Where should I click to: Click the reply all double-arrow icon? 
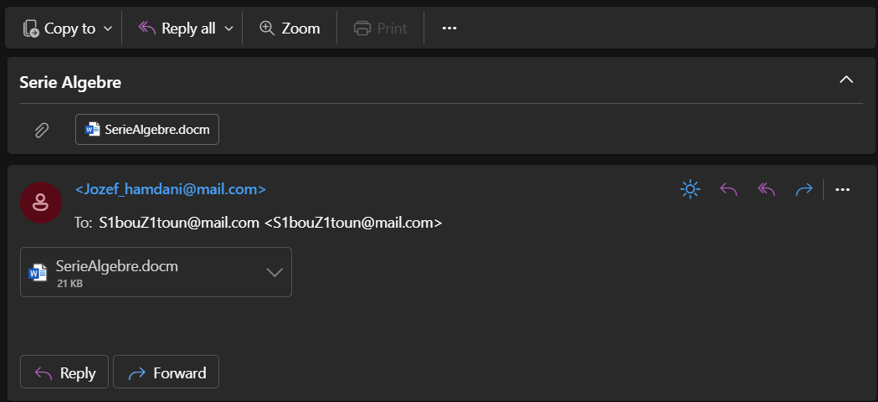coord(767,189)
